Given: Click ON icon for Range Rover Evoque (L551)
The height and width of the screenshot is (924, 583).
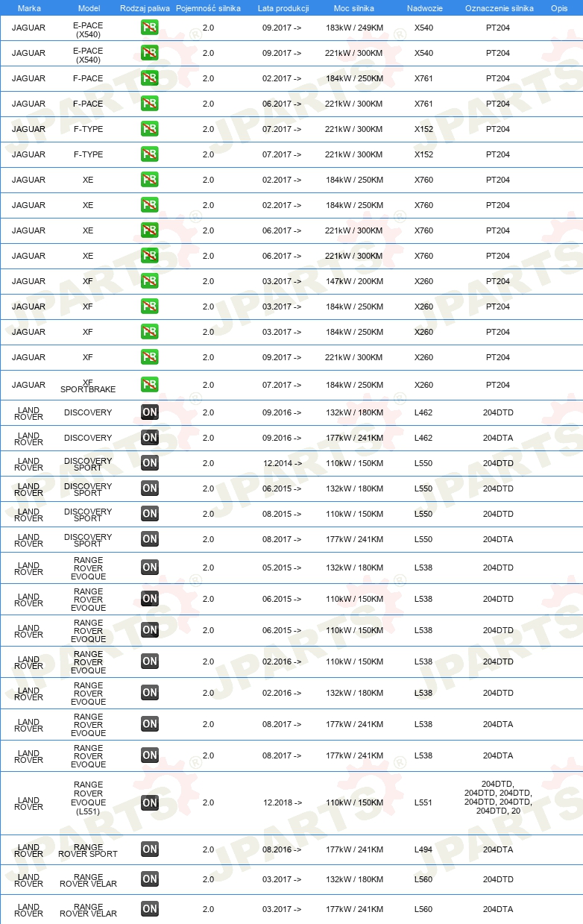Looking at the screenshot, I should pos(150,803).
